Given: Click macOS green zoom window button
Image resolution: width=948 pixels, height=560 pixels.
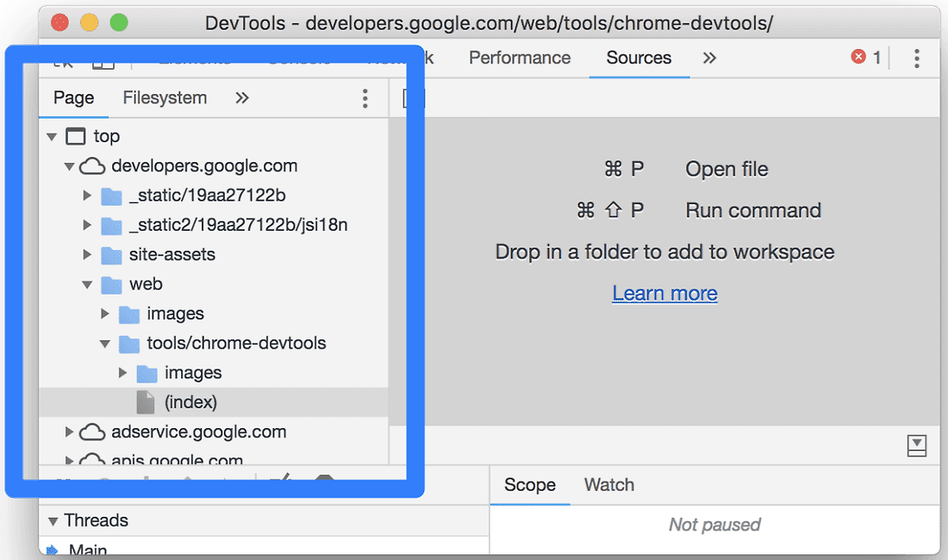Looking at the screenshot, I should (x=119, y=23).
